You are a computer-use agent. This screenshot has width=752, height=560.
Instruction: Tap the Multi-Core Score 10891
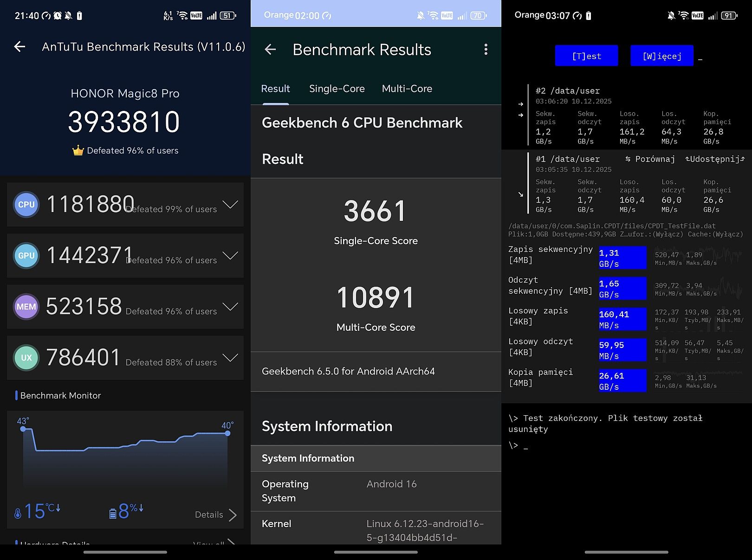[376, 298]
